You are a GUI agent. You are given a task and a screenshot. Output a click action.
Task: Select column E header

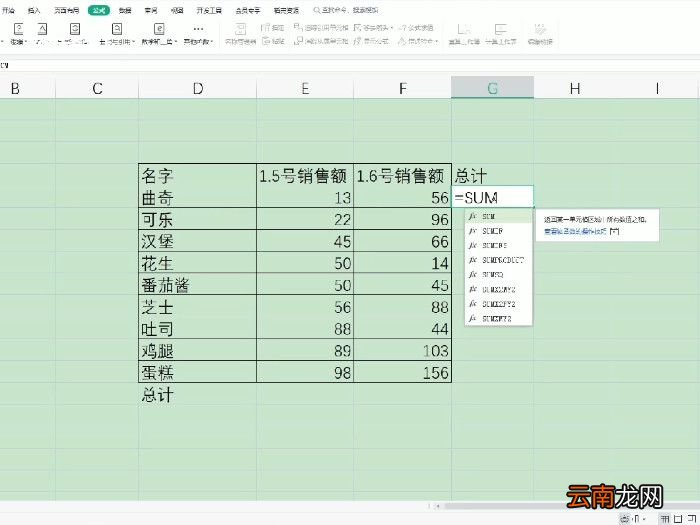[x=305, y=88]
